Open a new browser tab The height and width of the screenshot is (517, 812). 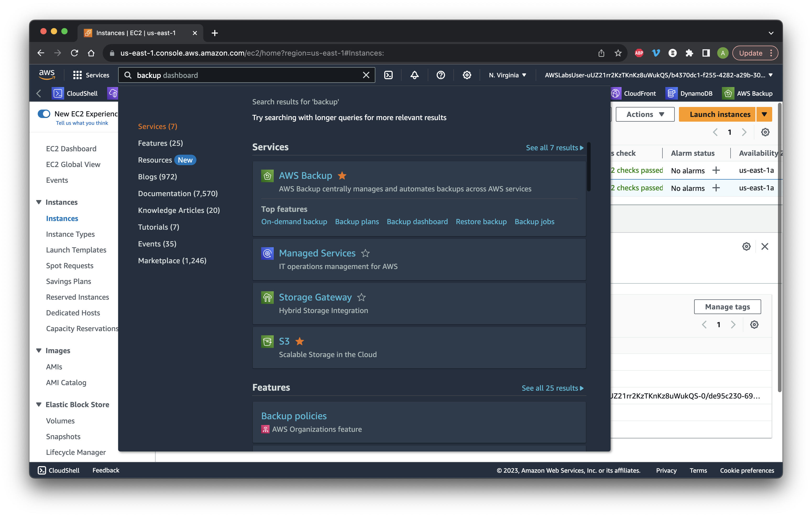215,33
